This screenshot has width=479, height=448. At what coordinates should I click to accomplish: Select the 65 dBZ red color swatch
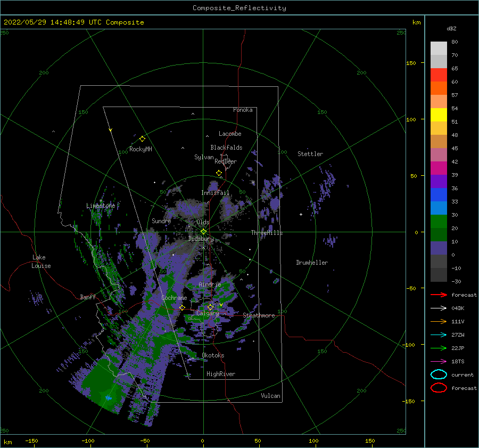pos(439,75)
